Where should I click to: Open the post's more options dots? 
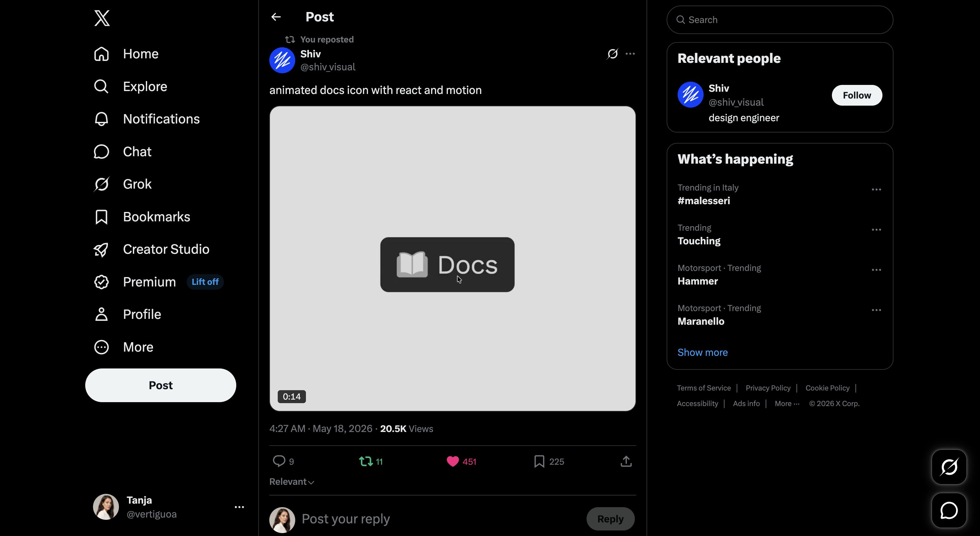[x=630, y=54]
